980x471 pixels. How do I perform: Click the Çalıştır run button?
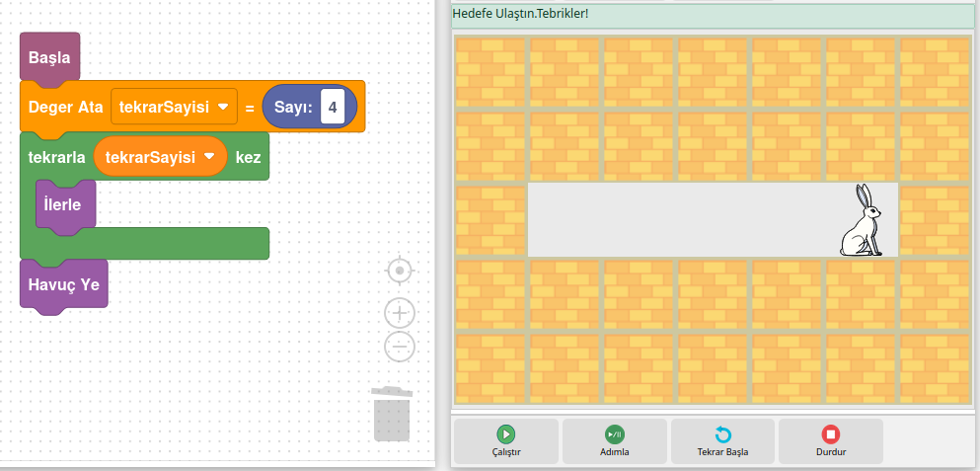[x=505, y=440]
